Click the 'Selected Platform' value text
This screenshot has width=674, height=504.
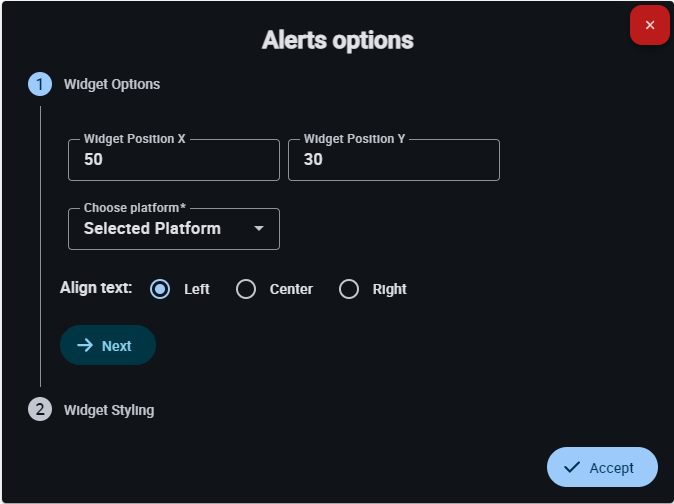pyautogui.click(x=152, y=229)
